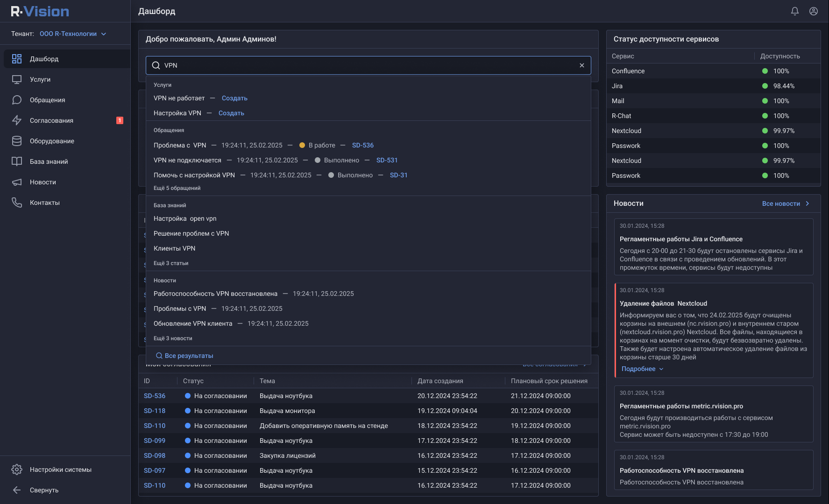The width and height of the screenshot is (829, 504).
Task: Open SD-098 in approvals table
Action: [x=155, y=455]
